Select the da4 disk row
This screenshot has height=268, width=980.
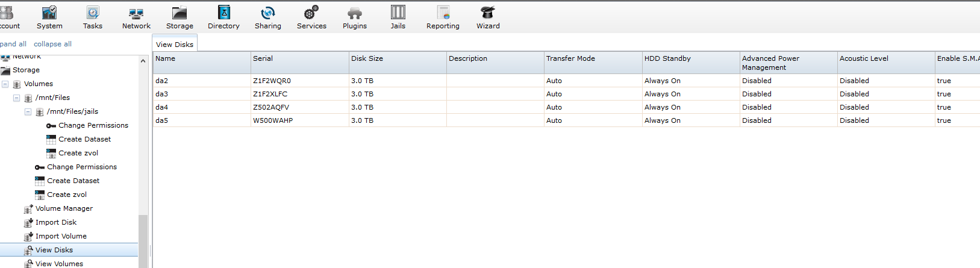[566, 107]
